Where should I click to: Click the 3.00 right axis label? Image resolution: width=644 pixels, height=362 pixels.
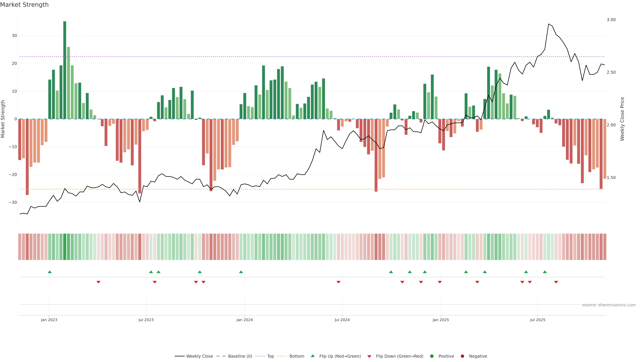pyautogui.click(x=611, y=20)
